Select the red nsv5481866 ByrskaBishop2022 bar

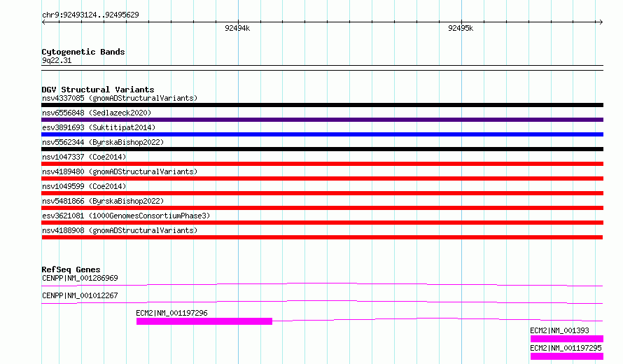click(x=322, y=208)
